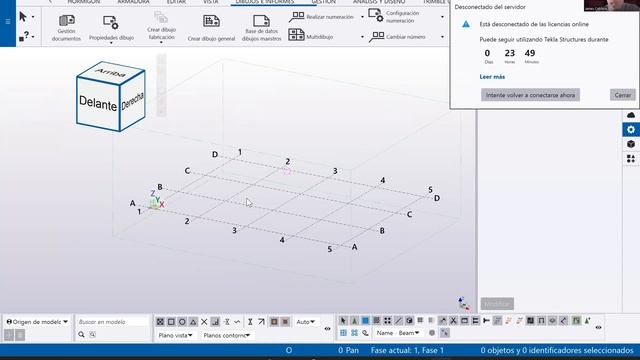This screenshot has height=360, width=640.
Task: Click '0 objetos y 0 identificadores seleccionados' status
Action: (557, 350)
